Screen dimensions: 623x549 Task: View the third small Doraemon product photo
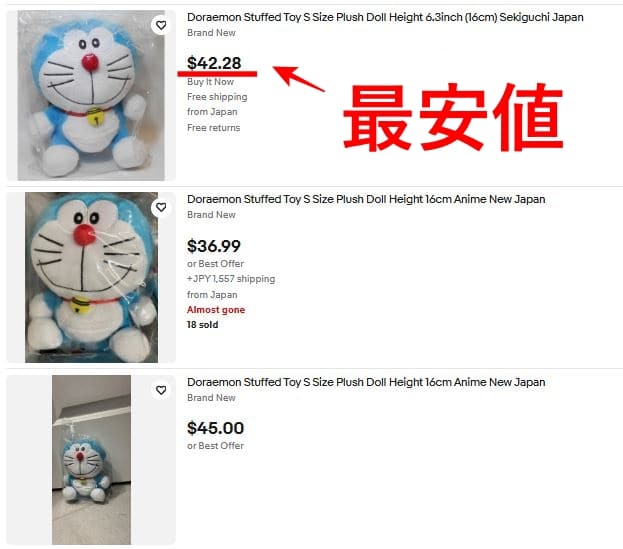91,460
